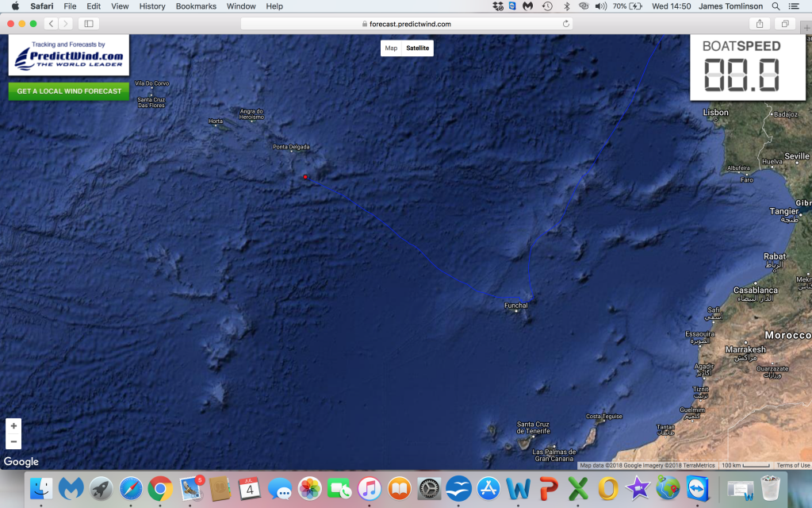
Task: Open Contacts book in the Dock
Action: [x=220, y=488]
